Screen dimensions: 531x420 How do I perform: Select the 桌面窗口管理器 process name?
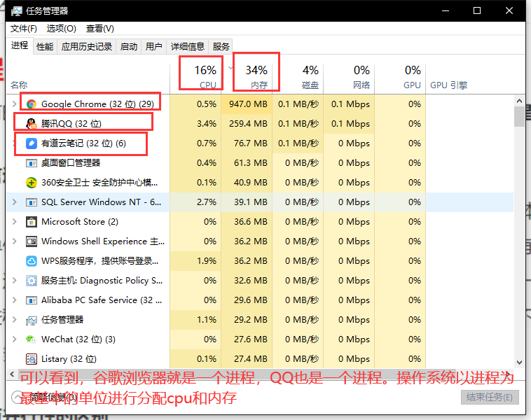(71, 163)
